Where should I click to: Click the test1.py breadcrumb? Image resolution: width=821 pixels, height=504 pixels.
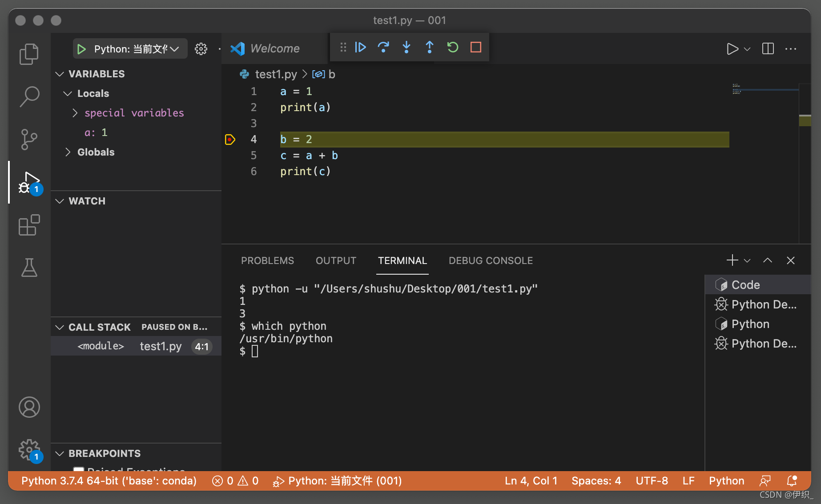tap(276, 74)
